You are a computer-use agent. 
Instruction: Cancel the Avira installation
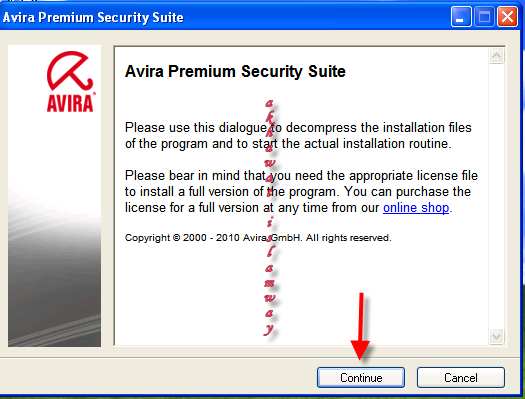tap(460, 377)
